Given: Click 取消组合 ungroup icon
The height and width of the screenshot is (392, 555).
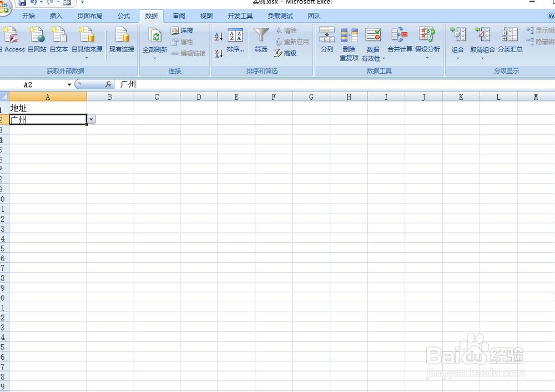Looking at the screenshot, I should point(482,34).
